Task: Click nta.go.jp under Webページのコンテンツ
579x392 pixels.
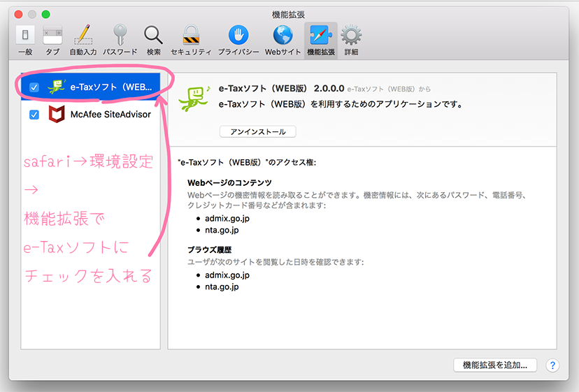Action: coord(222,230)
